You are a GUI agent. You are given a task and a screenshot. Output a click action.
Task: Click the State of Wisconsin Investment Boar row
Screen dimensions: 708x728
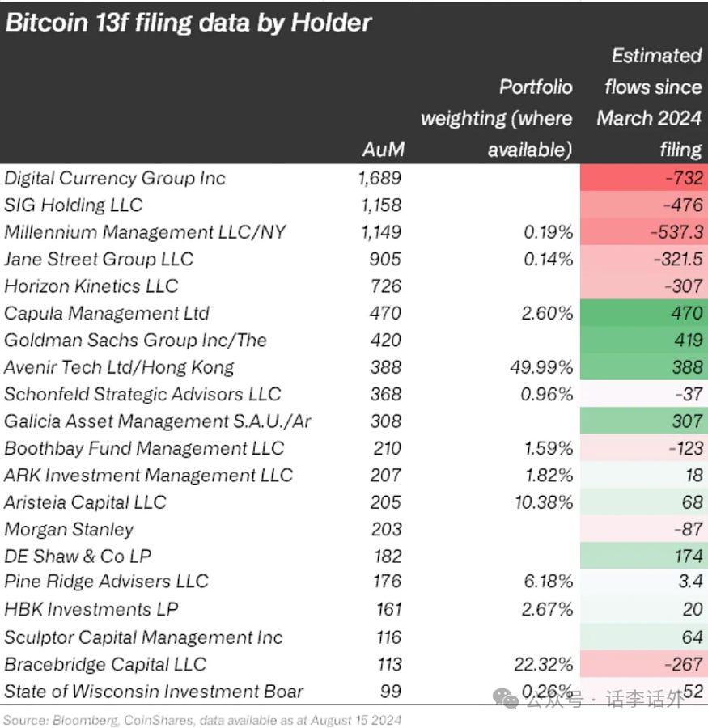[154, 692]
